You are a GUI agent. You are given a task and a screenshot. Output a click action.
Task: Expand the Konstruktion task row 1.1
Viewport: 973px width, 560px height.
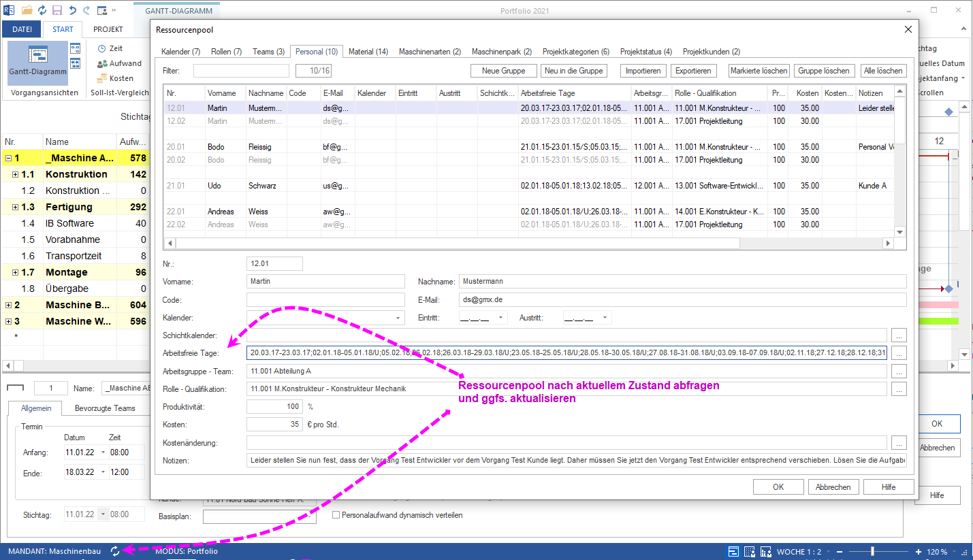(x=16, y=174)
